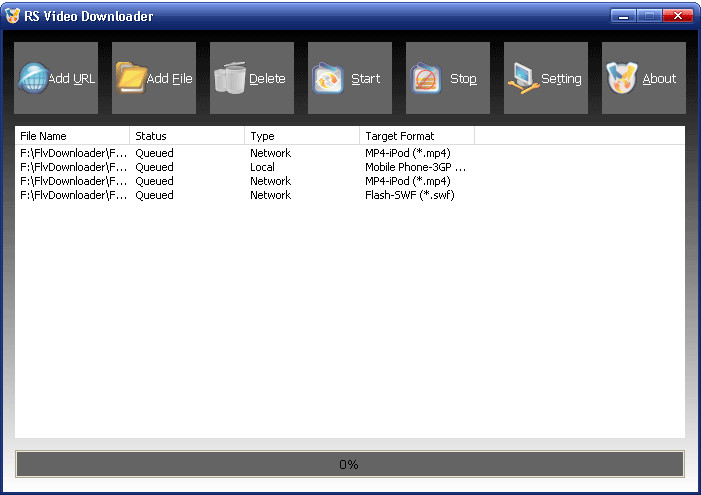The height and width of the screenshot is (495, 701).
Task: Click the 0% progress bar
Action: tap(350, 464)
